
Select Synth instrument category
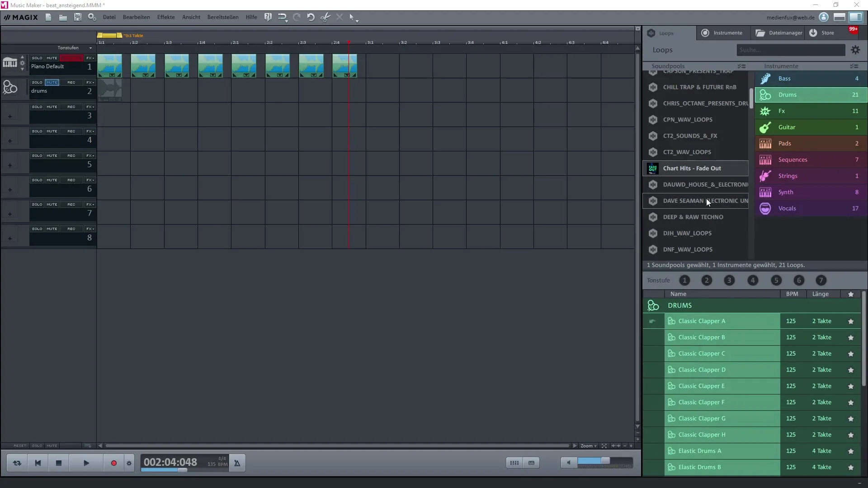pyautogui.click(x=811, y=192)
